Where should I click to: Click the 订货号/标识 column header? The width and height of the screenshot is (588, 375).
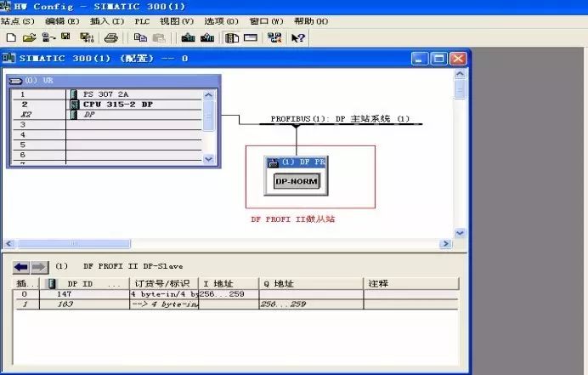click(x=164, y=284)
